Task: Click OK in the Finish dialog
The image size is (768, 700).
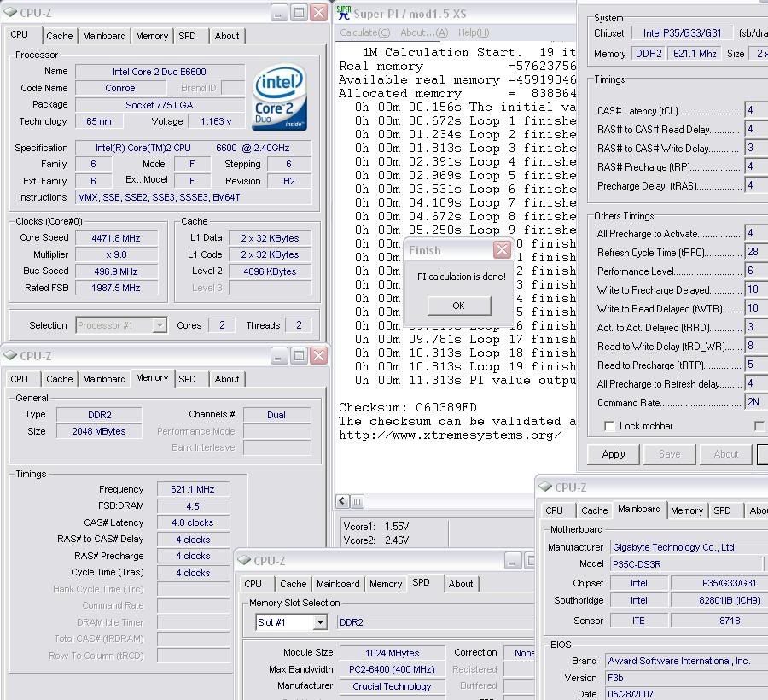Action: point(459,306)
